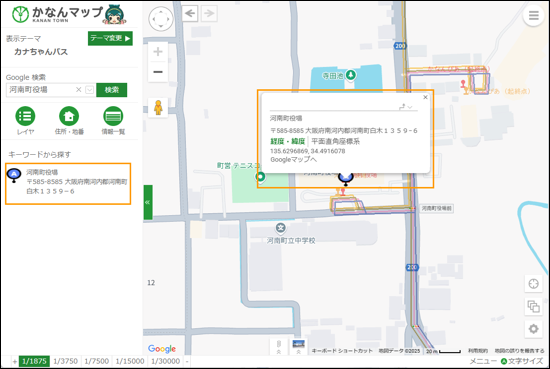Select the Street View pegman icon
550x369 pixels.
click(158, 108)
